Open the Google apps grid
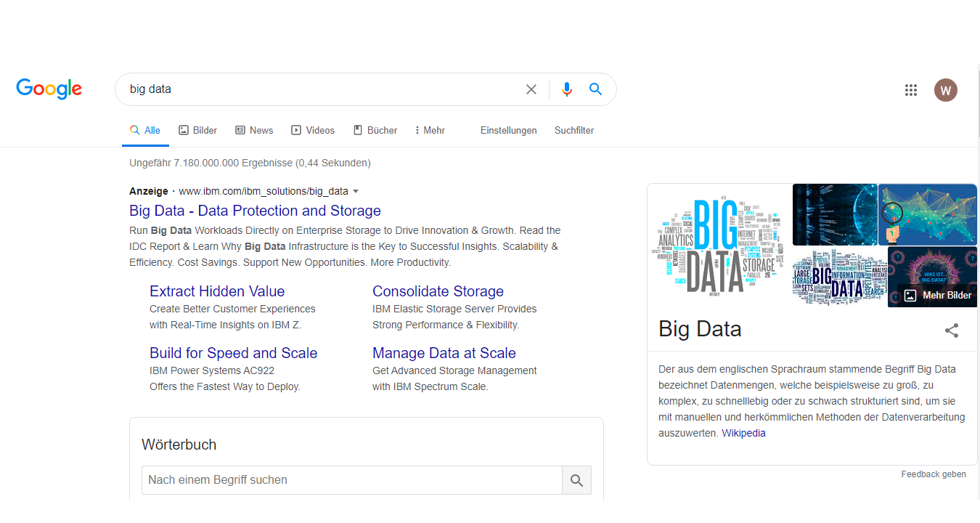 click(x=911, y=90)
